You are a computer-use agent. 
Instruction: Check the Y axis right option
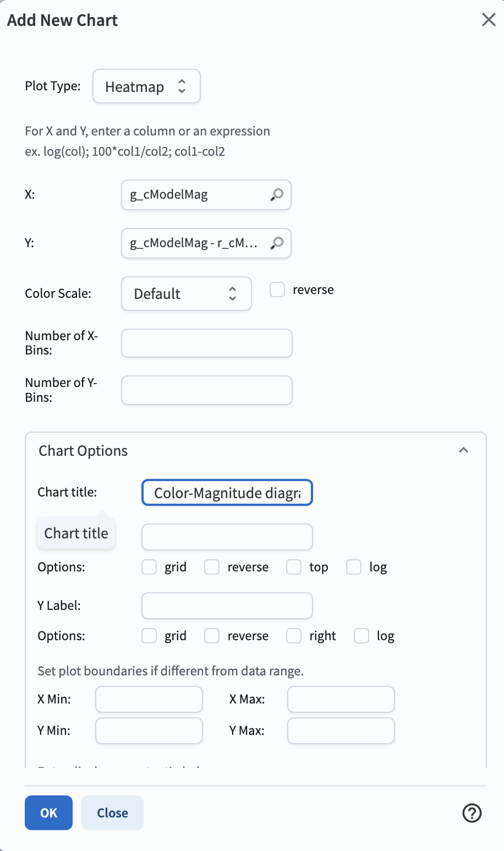coord(294,636)
